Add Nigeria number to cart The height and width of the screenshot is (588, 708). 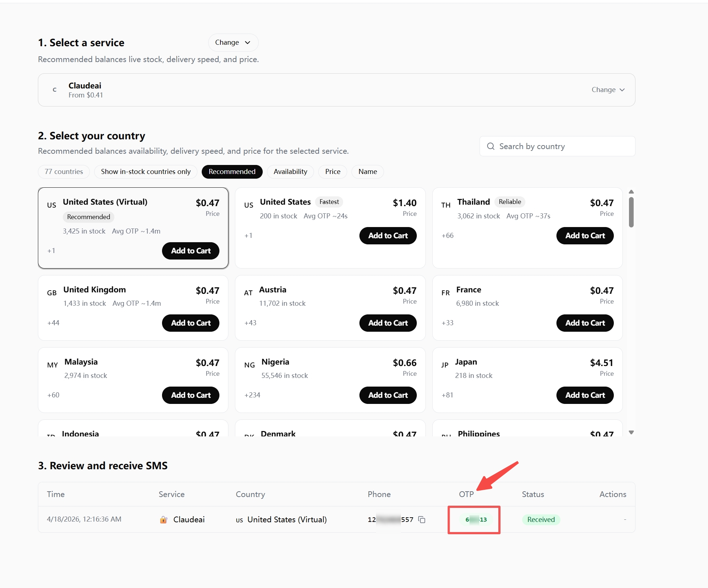[x=388, y=395]
